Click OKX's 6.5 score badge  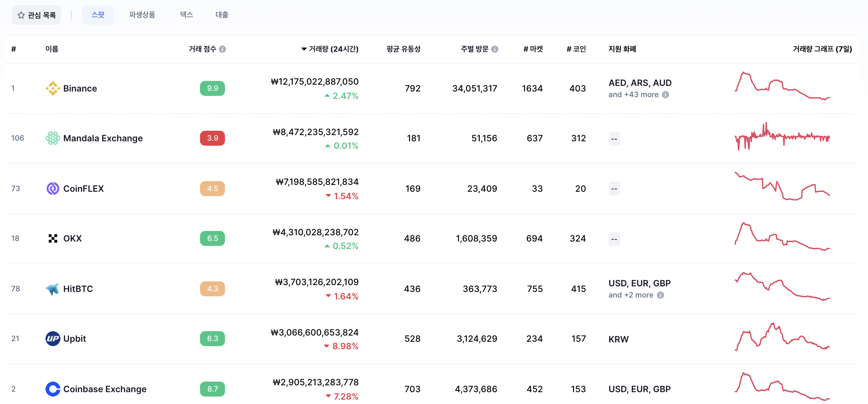(x=212, y=238)
